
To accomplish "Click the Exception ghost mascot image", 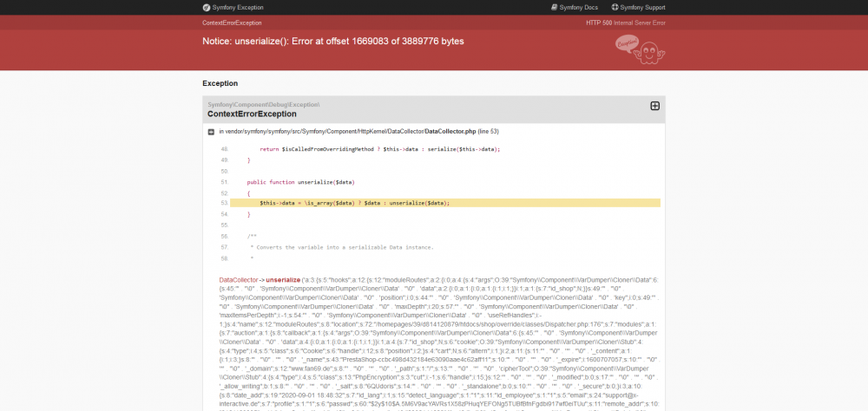I will 641,49.
